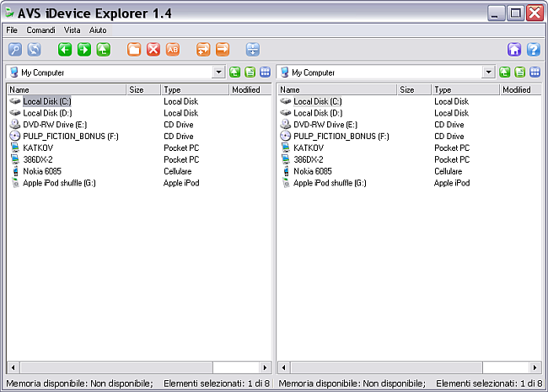Click left panel's scroll left arrow
The width and height of the screenshot is (548, 392).
coord(13,368)
